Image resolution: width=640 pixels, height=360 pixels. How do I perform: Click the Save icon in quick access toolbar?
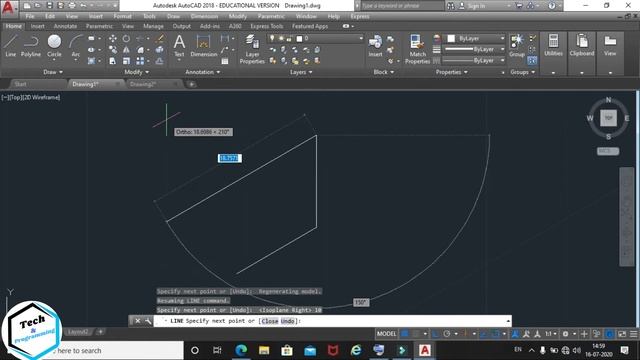pyautogui.click(x=49, y=6)
